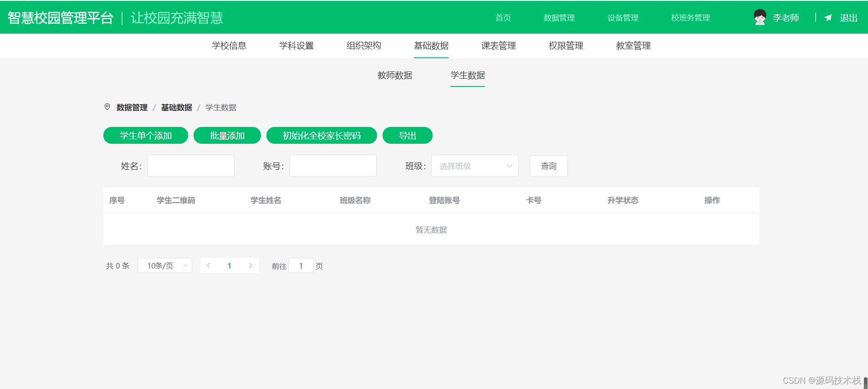Viewport: 868px width, 389px height.
Task: Click the paper plane logout icon
Action: 828,18
